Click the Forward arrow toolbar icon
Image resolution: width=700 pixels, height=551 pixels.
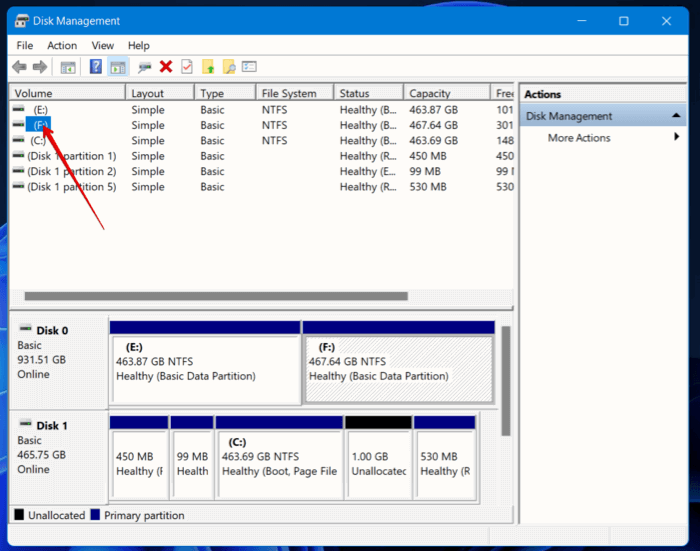(x=40, y=67)
